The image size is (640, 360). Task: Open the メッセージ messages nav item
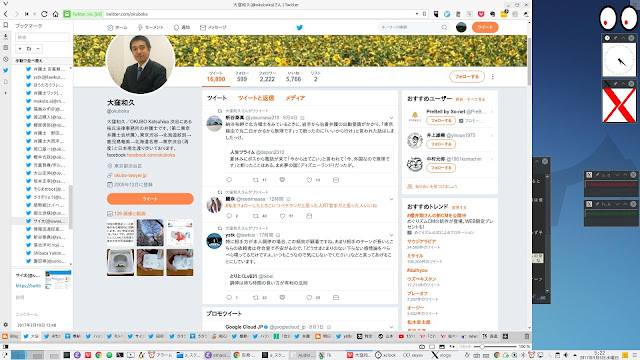tap(213, 27)
